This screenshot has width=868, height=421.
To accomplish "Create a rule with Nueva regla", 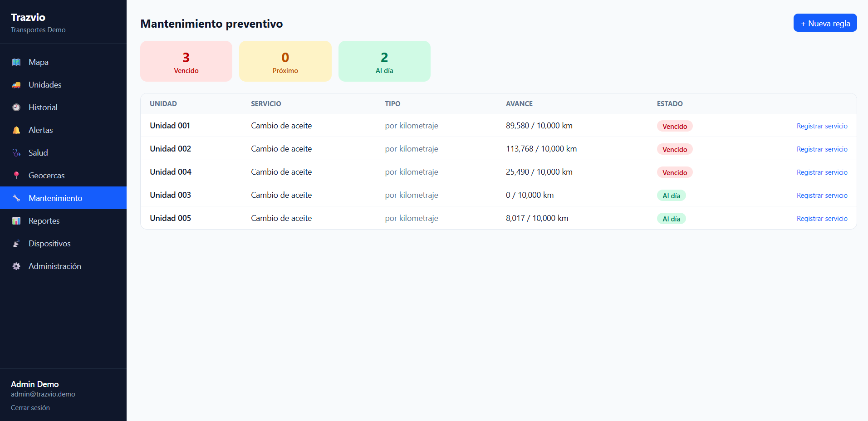I will [825, 23].
